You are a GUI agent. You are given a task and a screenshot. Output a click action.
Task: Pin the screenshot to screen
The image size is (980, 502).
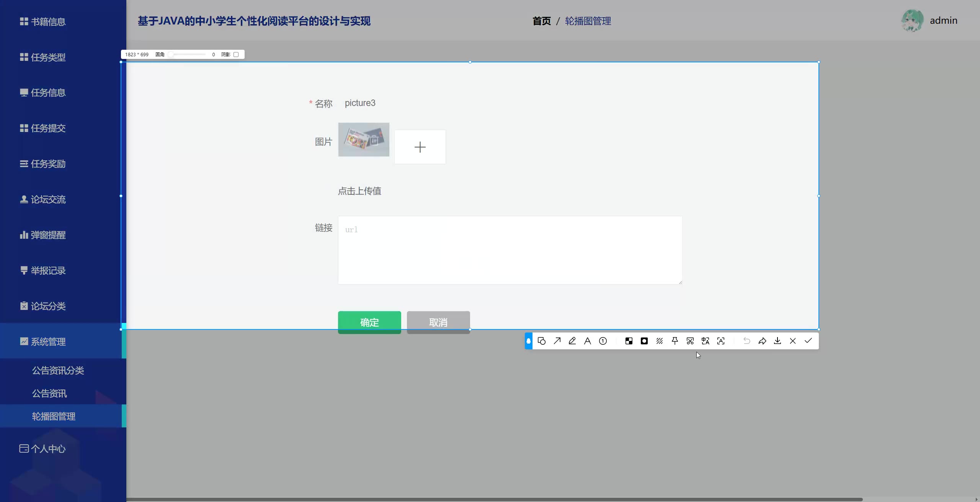[675, 341]
